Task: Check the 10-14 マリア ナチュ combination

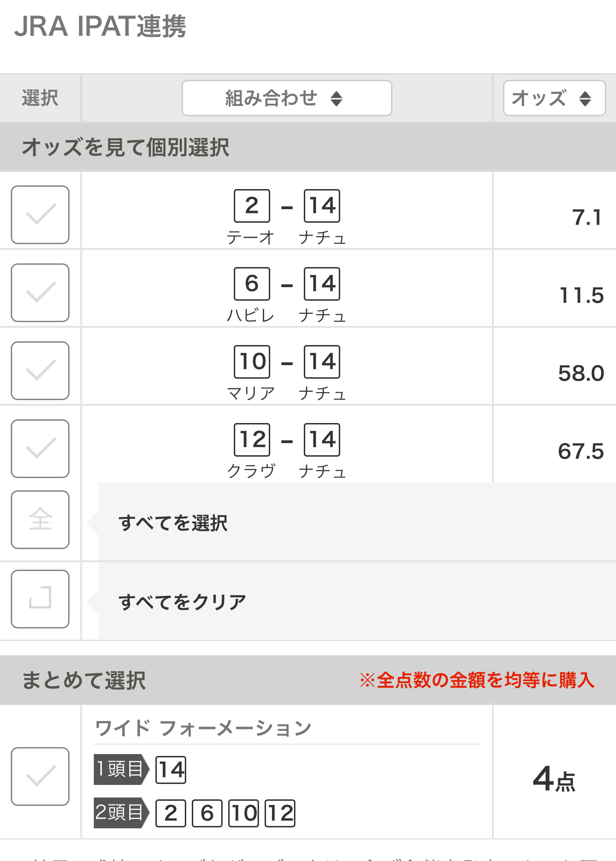Action: click(40, 371)
